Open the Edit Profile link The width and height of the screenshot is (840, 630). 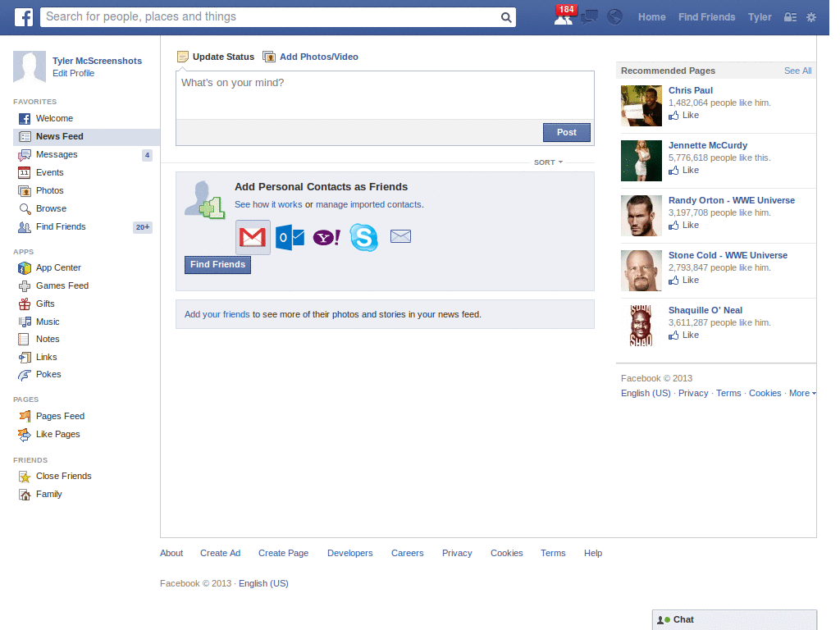pos(73,73)
